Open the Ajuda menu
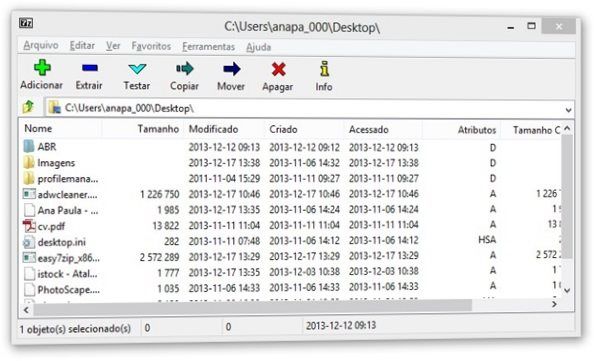The image size is (594, 361). tap(258, 47)
